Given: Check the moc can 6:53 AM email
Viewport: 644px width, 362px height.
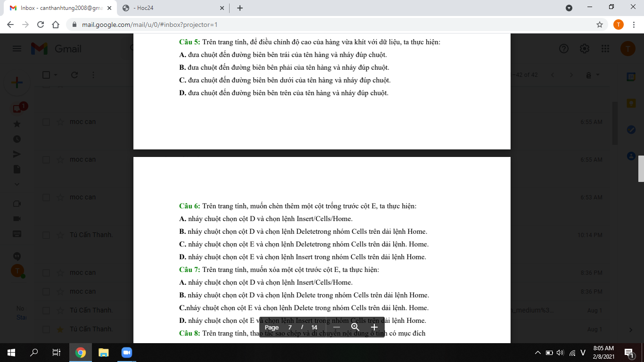Looking at the screenshot, I should [x=46, y=197].
